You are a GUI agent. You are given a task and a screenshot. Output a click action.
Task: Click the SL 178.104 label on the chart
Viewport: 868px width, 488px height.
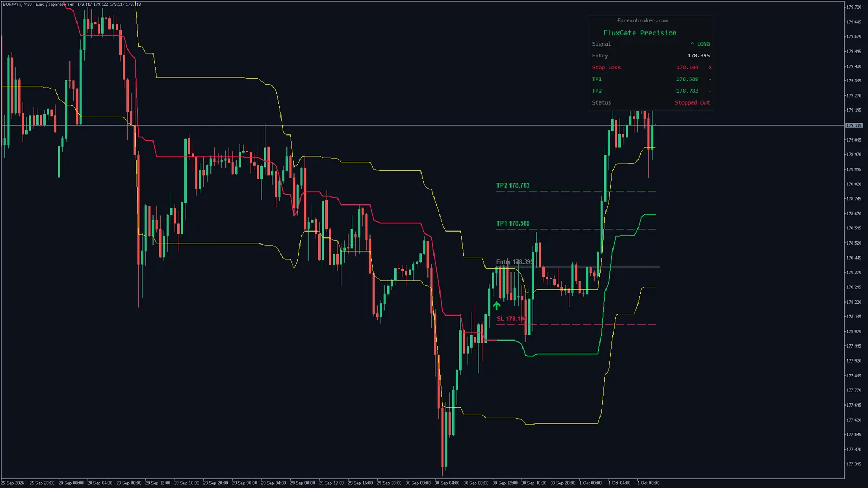[511, 319]
